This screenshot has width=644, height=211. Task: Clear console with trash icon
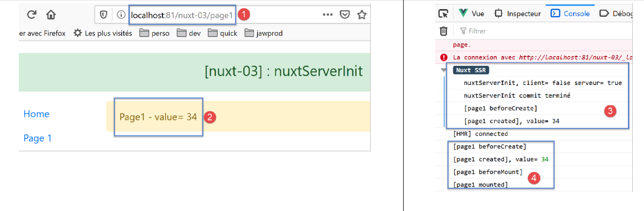(x=443, y=31)
